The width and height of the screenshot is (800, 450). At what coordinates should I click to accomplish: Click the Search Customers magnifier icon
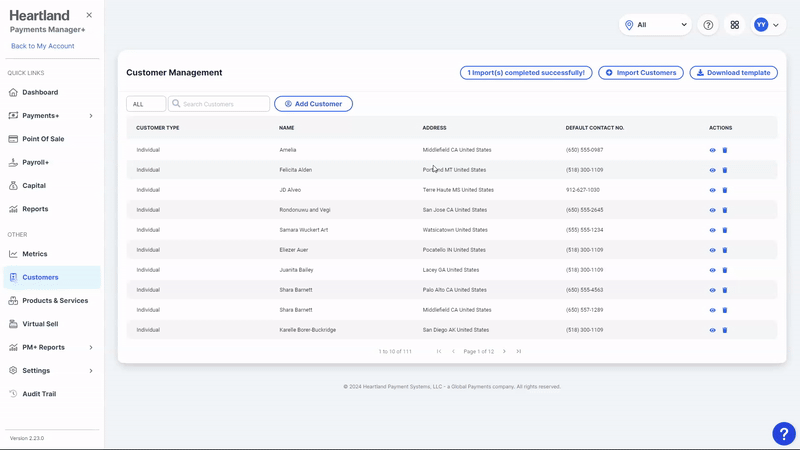[x=176, y=104]
